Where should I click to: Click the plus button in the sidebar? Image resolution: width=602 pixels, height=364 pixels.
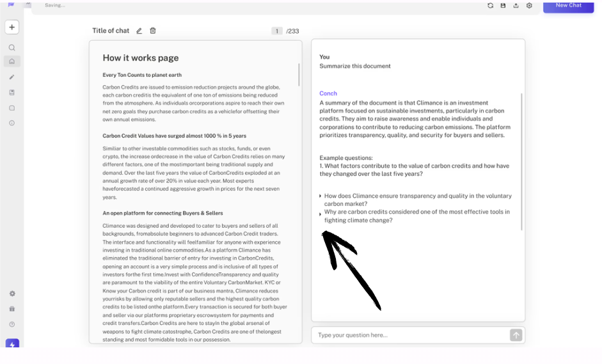click(12, 28)
